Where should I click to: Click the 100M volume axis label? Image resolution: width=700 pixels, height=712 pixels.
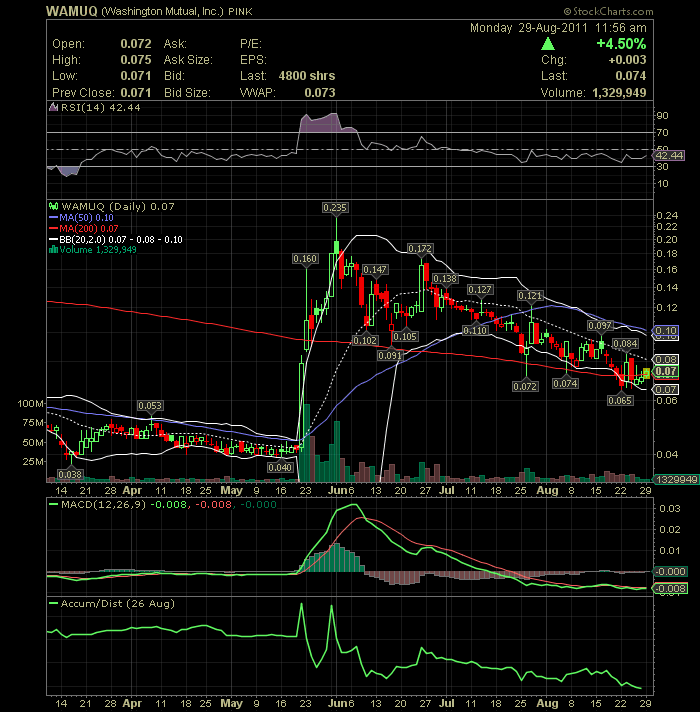coord(31,403)
